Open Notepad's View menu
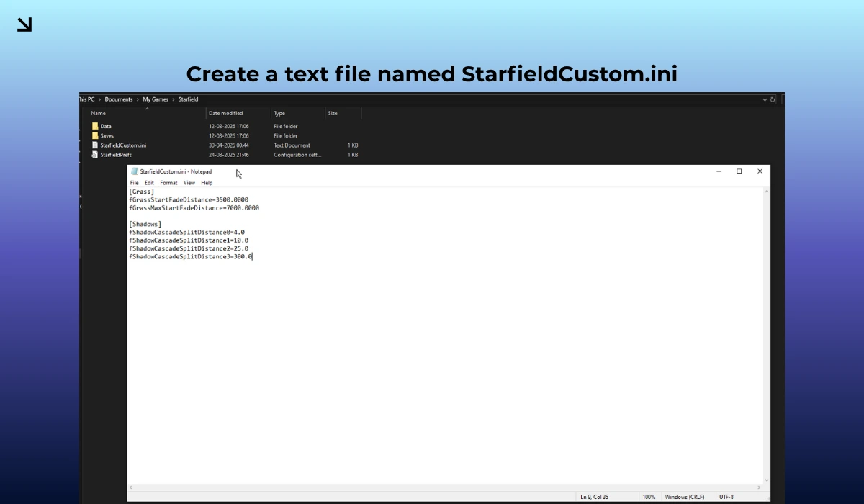 pyautogui.click(x=189, y=183)
